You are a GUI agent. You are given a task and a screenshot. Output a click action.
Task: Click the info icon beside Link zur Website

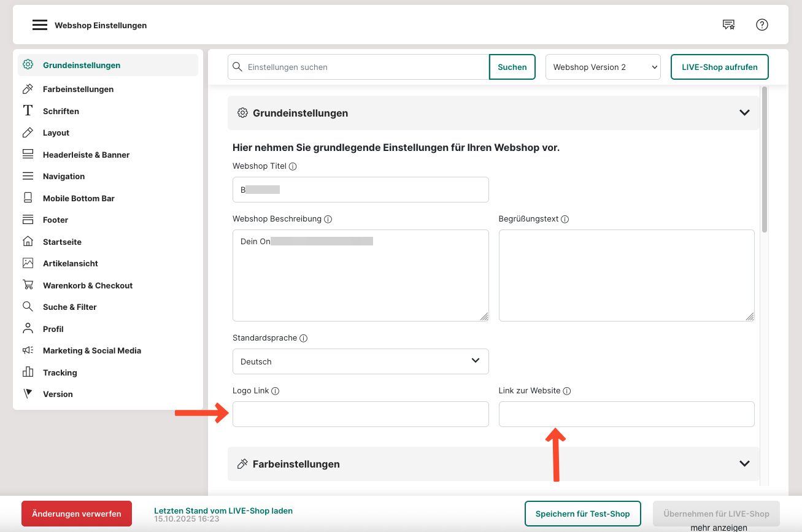(567, 391)
